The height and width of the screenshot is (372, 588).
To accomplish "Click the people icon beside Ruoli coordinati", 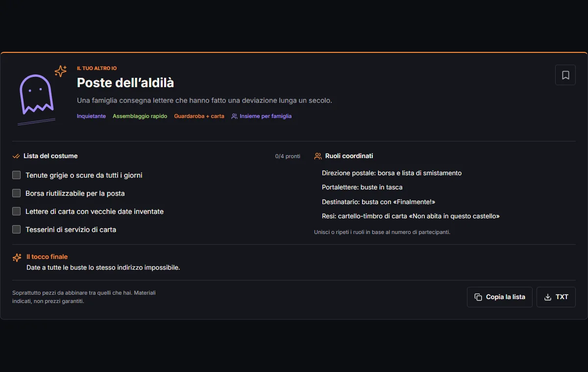I will (318, 156).
